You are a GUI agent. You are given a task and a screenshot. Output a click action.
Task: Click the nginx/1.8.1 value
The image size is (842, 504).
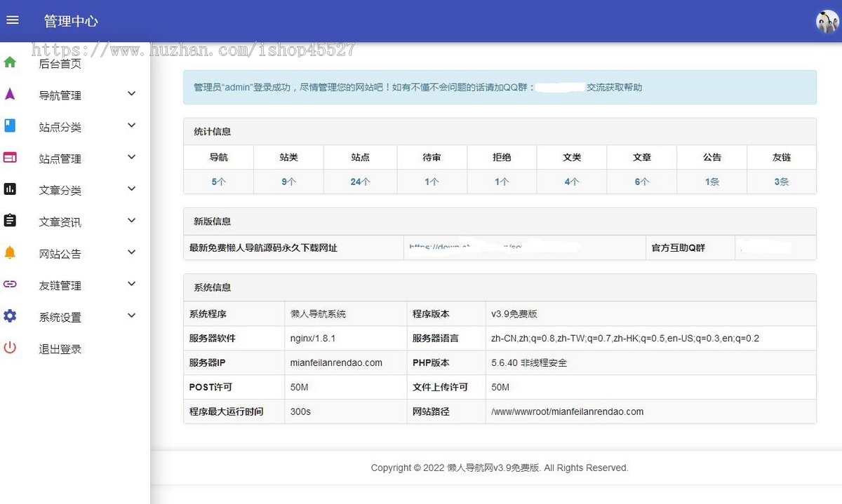tap(313, 339)
